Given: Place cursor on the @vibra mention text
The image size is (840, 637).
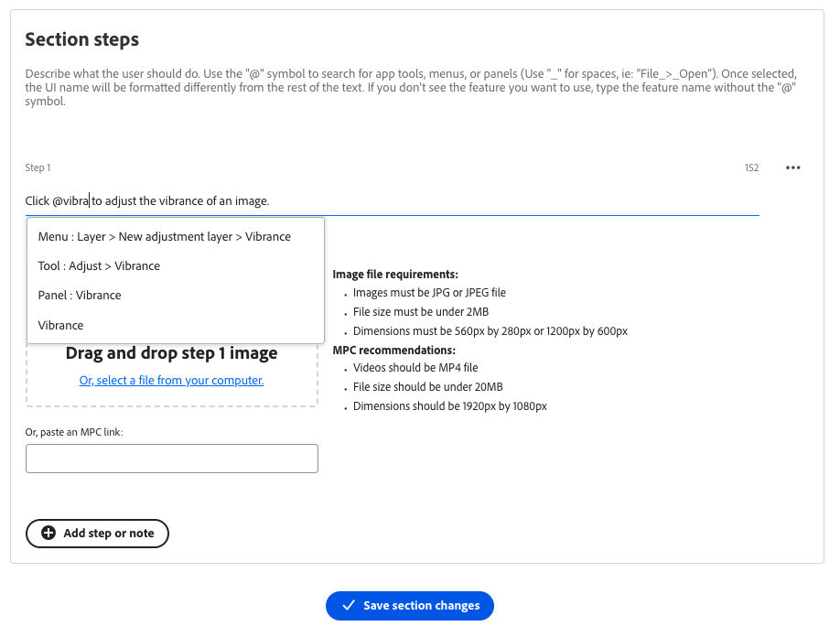Looking at the screenshot, I should click(70, 200).
